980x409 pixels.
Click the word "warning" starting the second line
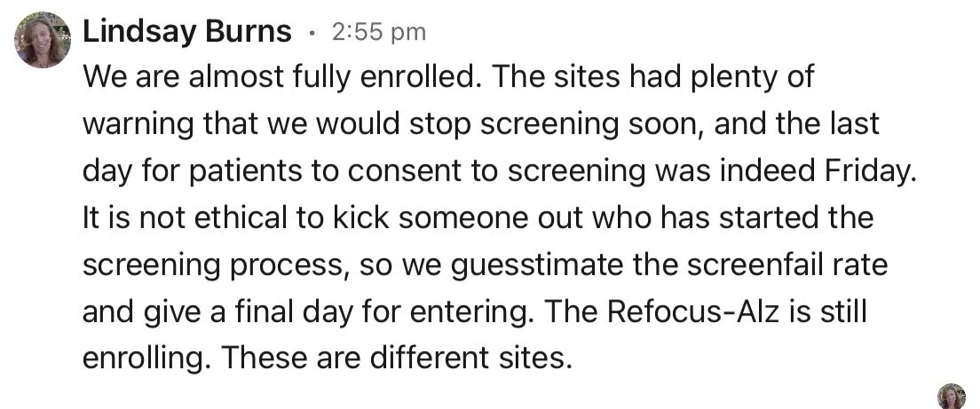click(x=138, y=125)
